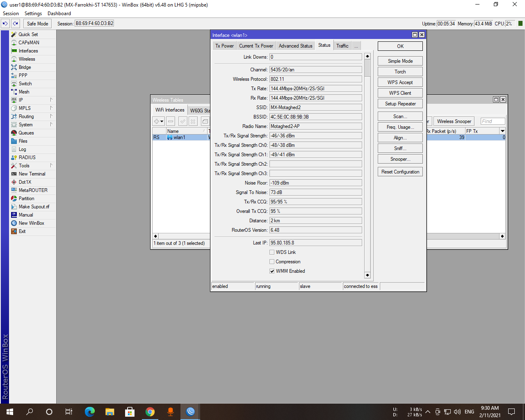Click the Undo toolbar arrow
The width and height of the screenshot is (525, 420).
pyautogui.click(x=5, y=24)
